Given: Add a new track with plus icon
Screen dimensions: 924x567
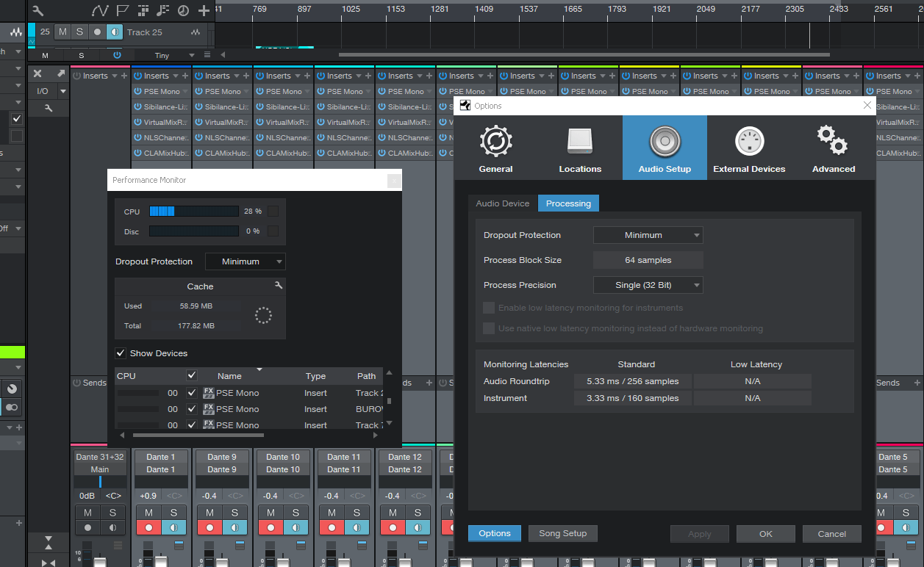Looking at the screenshot, I should click(204, 10).
